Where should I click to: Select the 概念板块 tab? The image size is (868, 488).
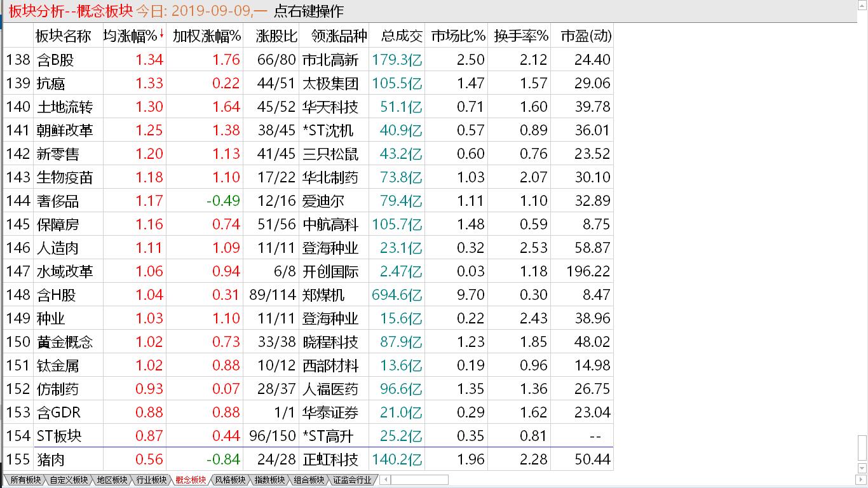click(191, 480)
